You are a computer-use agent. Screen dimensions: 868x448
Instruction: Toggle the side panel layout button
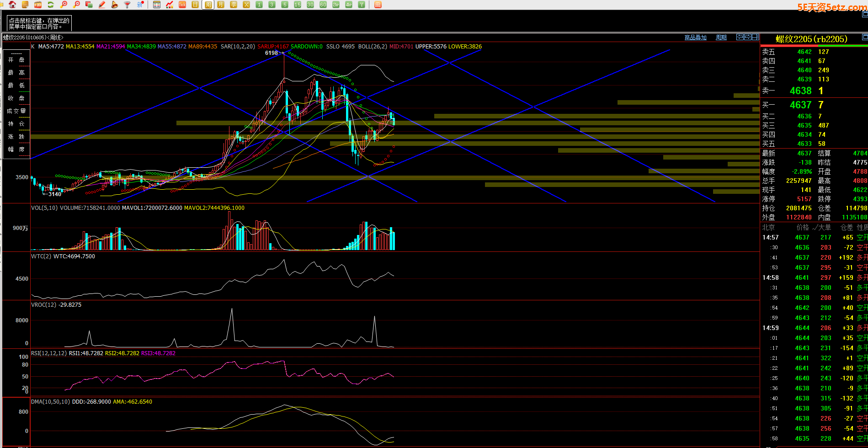[x=756, y=37]
